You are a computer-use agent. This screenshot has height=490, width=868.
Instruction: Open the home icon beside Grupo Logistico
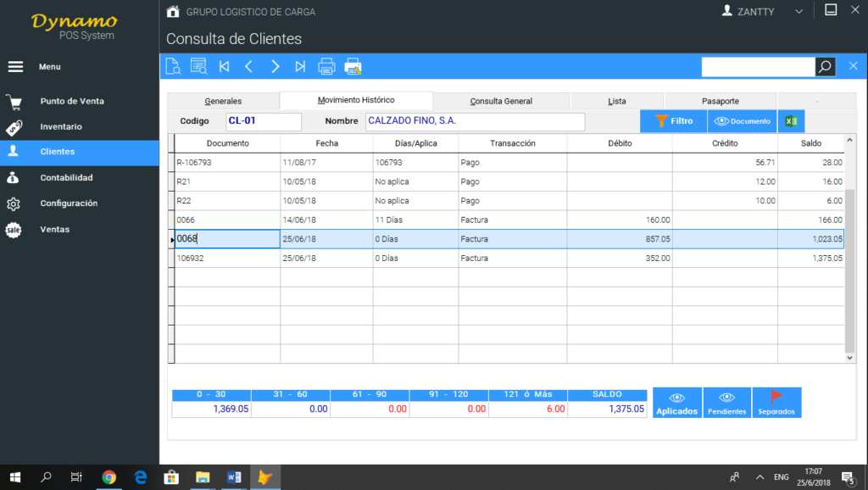tap(173, 12)
